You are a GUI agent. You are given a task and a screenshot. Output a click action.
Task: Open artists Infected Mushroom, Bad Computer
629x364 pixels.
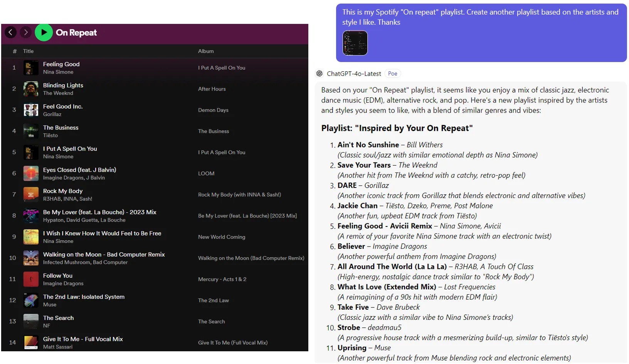[85, 263]
